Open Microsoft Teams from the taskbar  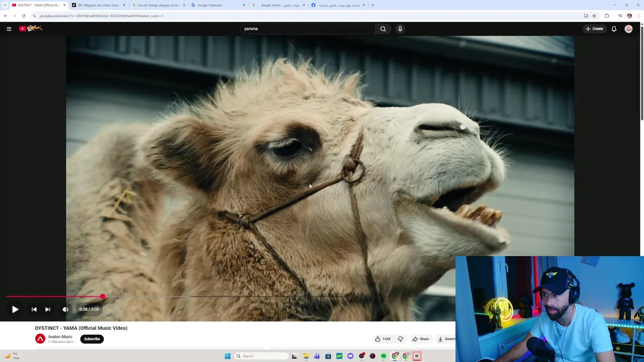point(316,356)
